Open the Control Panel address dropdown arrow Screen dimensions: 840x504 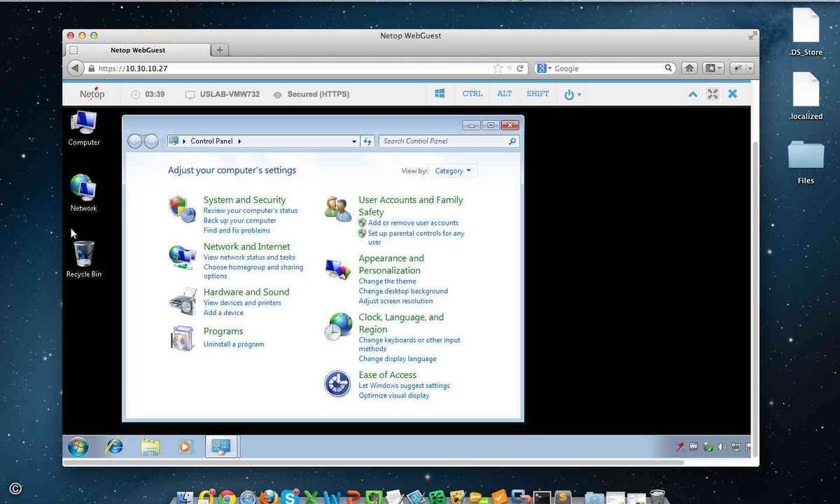354,141
